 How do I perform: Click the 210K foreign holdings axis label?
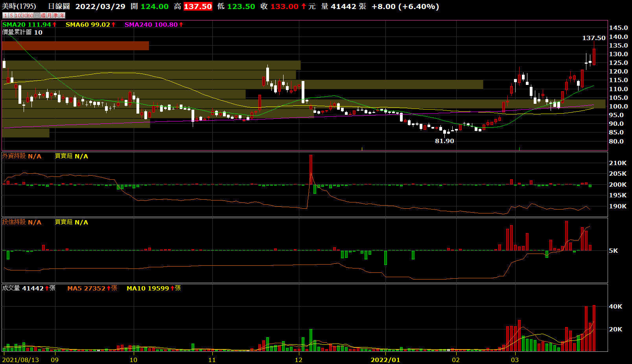[x=617, y=163]
